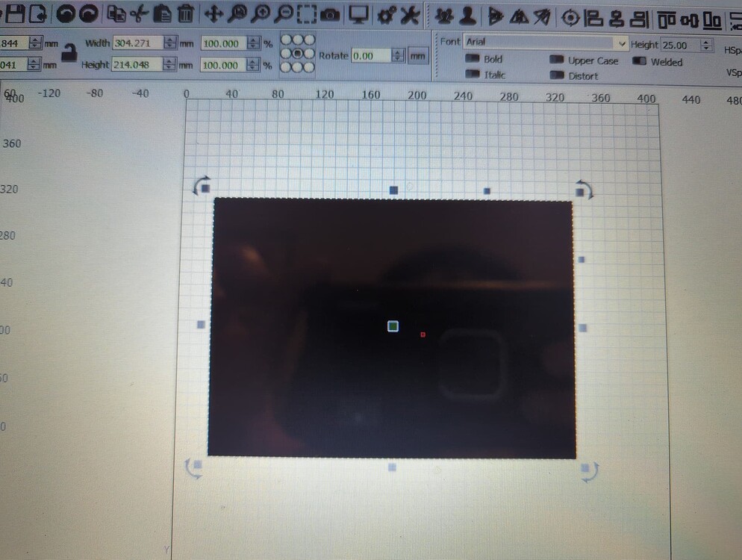
Task: Increase Rotate value with up spinner
Action: click(x=398, y=53)
